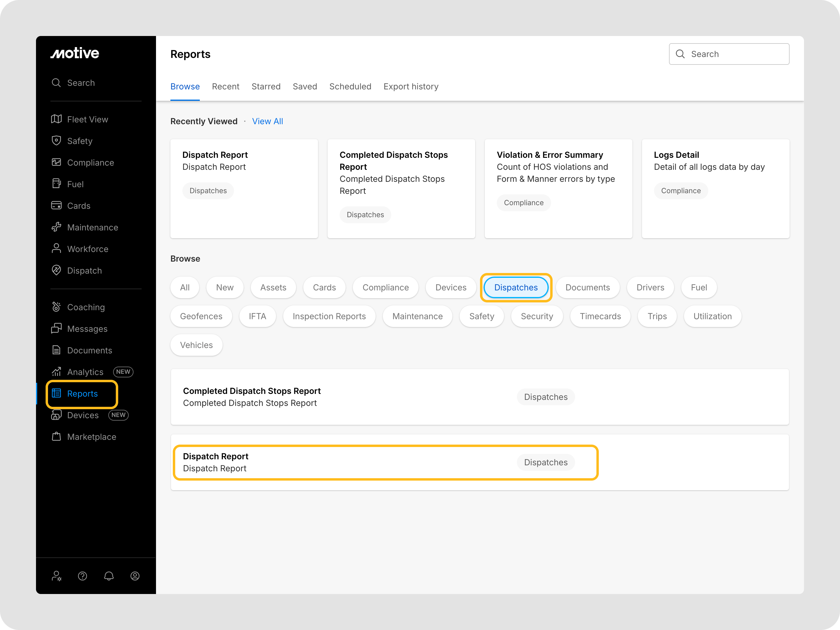Open the user profile icon
840x630 pixels.
click(135, 576)
